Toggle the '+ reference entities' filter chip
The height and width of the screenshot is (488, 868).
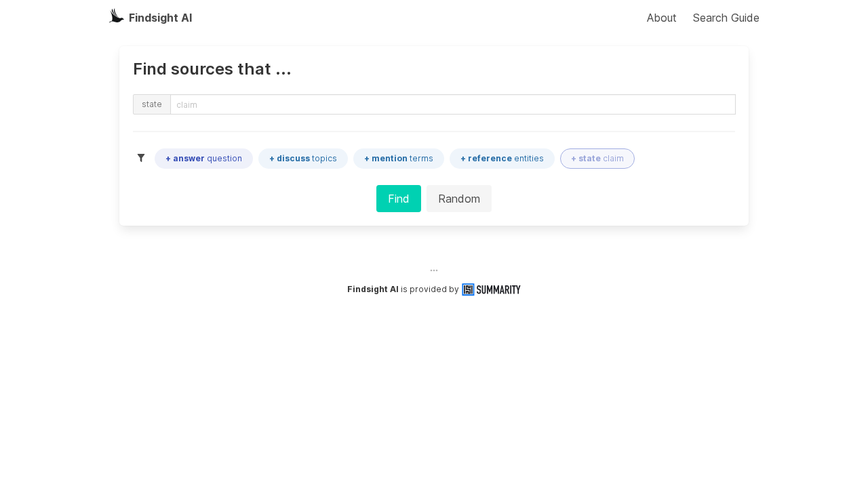click(502, 158)
